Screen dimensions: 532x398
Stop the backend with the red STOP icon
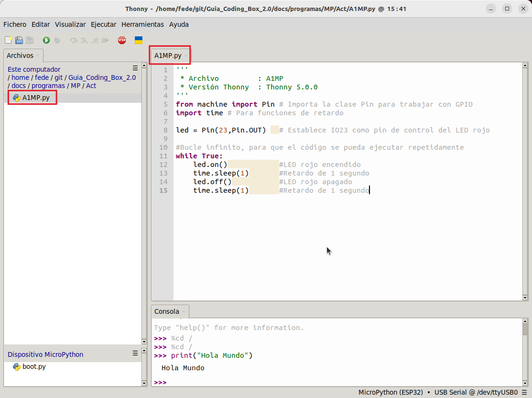[x=122, y=40]
